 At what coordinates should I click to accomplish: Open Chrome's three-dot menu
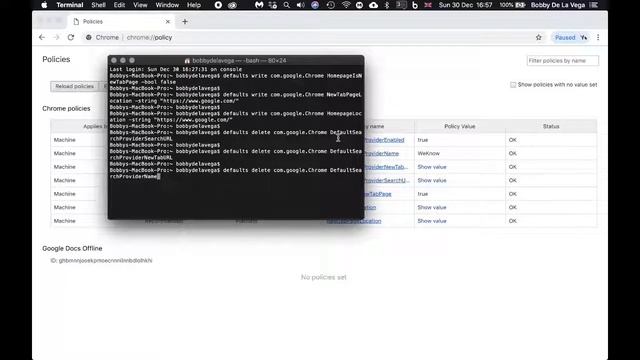(x=598, y=37)
